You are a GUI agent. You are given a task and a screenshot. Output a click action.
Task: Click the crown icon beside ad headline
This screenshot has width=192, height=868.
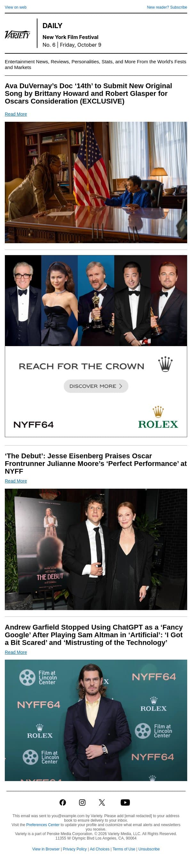coord(165,364)
